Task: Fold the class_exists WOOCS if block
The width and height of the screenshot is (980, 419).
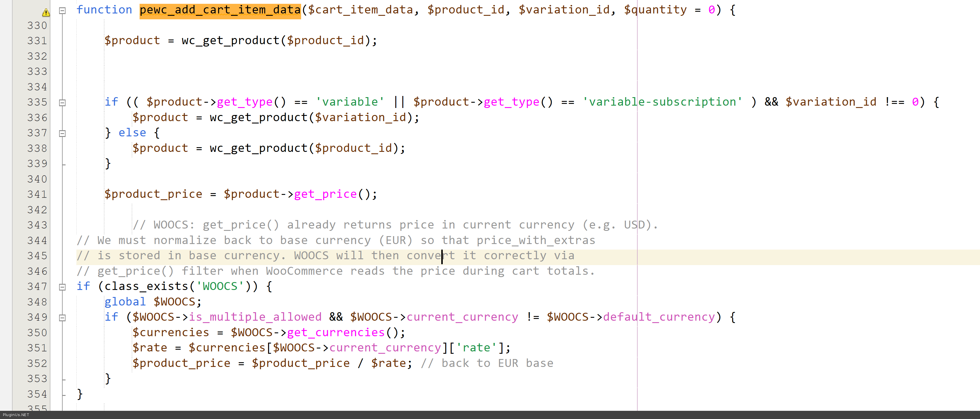Action: pyautogui.click(x=62, y=287)
